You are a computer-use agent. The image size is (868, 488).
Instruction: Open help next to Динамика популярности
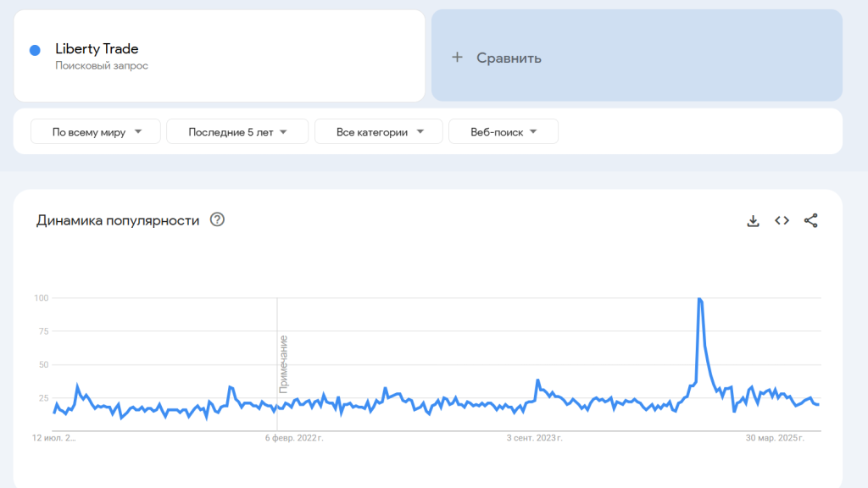pos(217,220)
